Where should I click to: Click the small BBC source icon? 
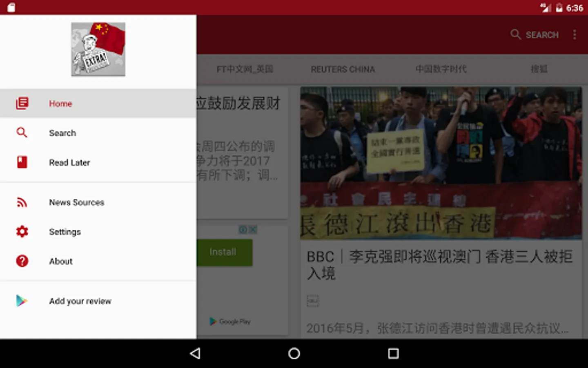pos(312,301)
